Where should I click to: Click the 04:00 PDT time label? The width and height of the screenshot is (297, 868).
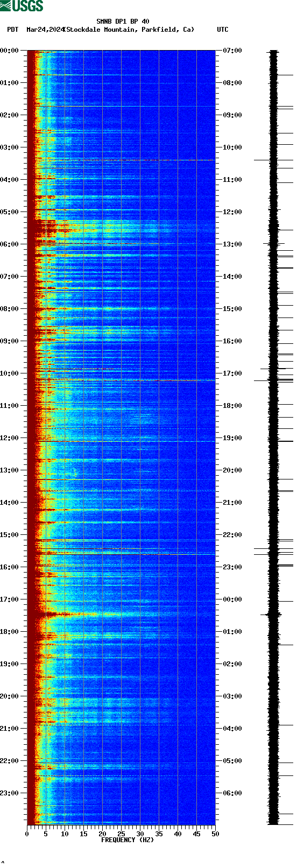coord(9,180)
